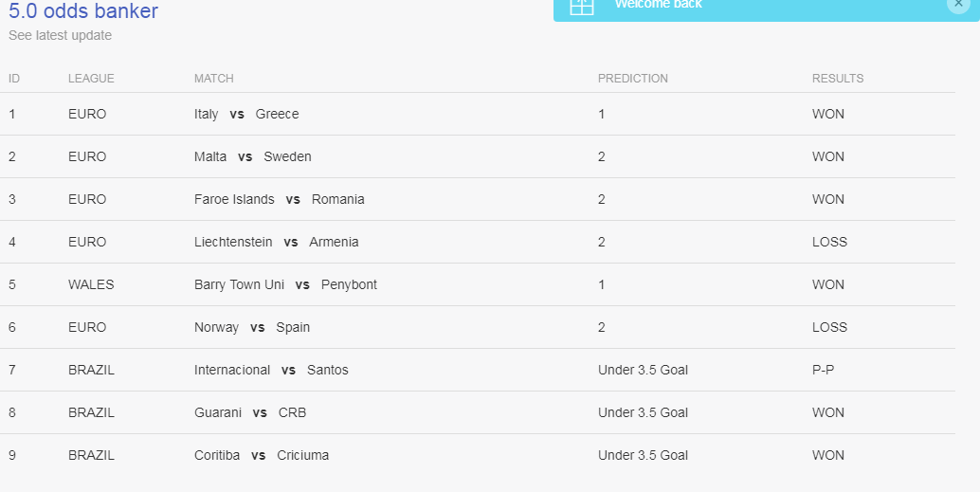Click the Faroe Islands vs Romania match

click(279, 199)
